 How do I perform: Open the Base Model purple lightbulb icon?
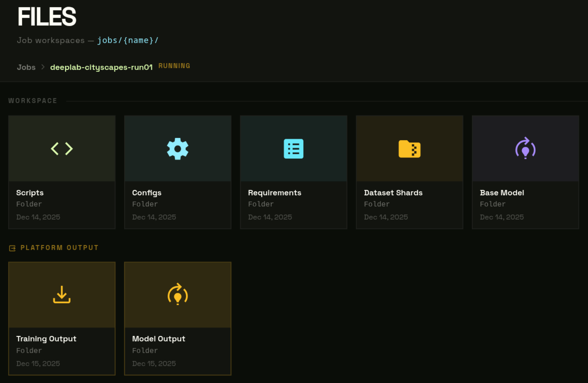click(526, 148)
